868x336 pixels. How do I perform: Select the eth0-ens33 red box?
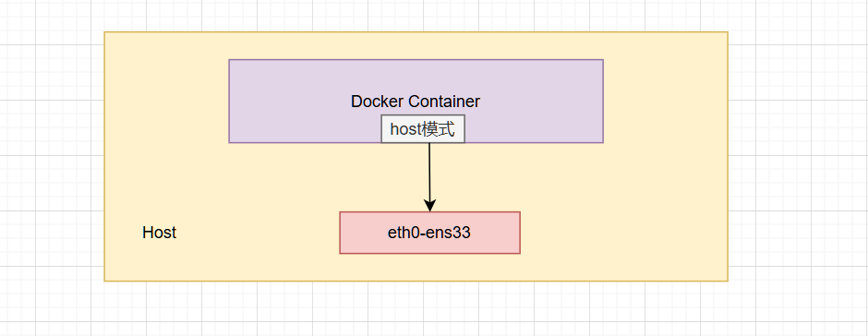(x=429, y=233)
